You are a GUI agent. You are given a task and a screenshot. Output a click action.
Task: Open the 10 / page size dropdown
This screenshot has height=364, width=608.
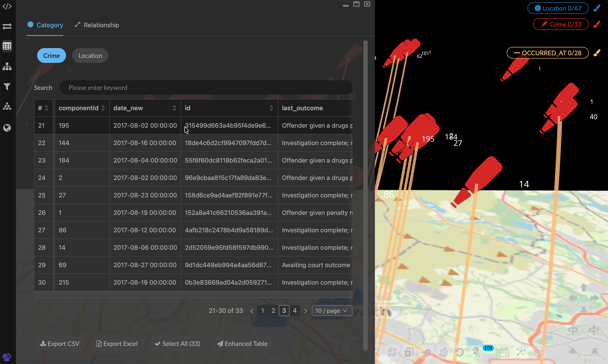(x=332, y=311)
